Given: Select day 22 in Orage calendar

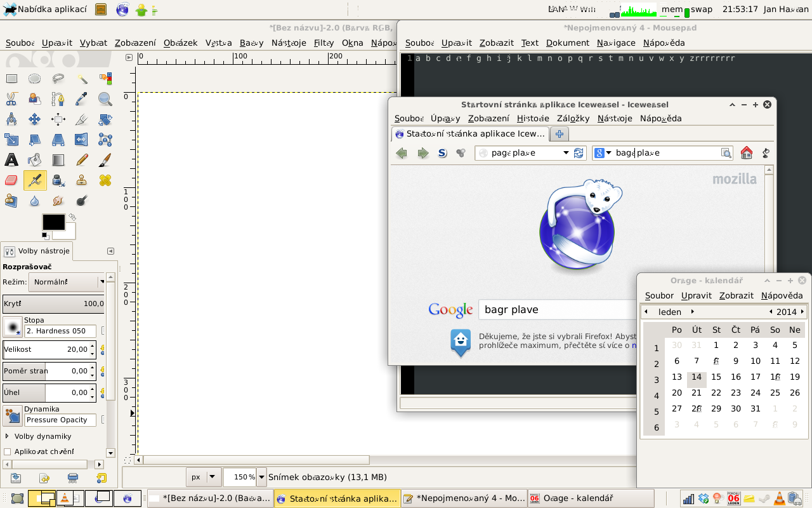Looking at the screenshot, I should (x=716, y=392).
